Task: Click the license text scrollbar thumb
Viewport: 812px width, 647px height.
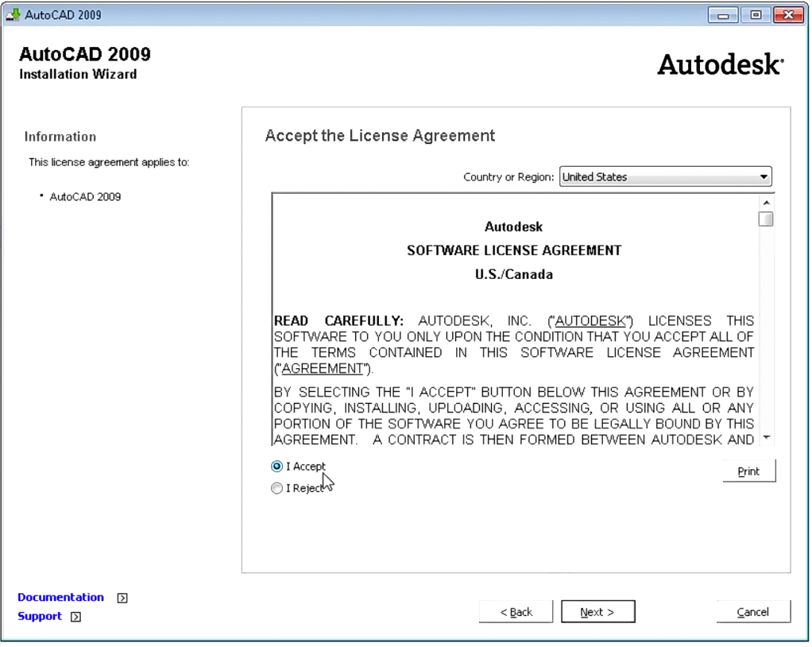Action: point(766,219)
